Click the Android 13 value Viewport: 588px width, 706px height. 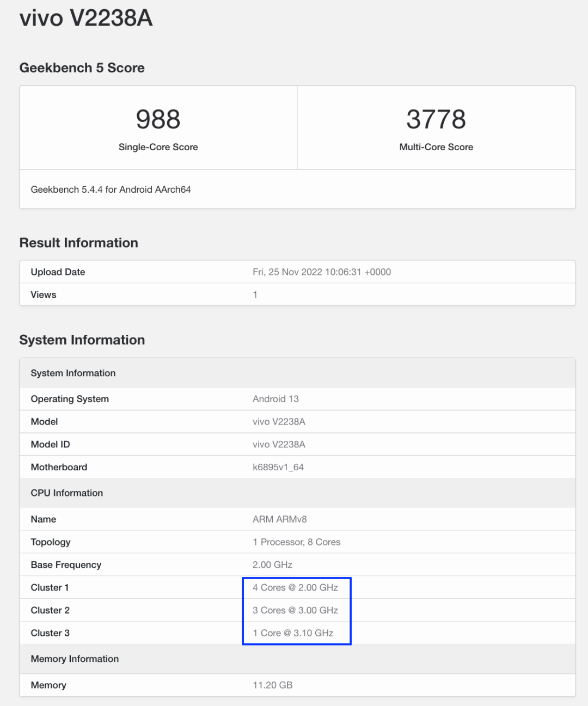pos(275,399)
